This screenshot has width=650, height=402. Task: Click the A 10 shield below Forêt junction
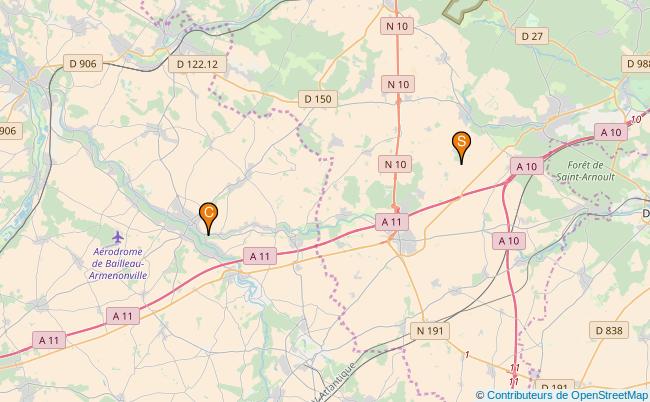pyautogui.click(x=509, y=241)
